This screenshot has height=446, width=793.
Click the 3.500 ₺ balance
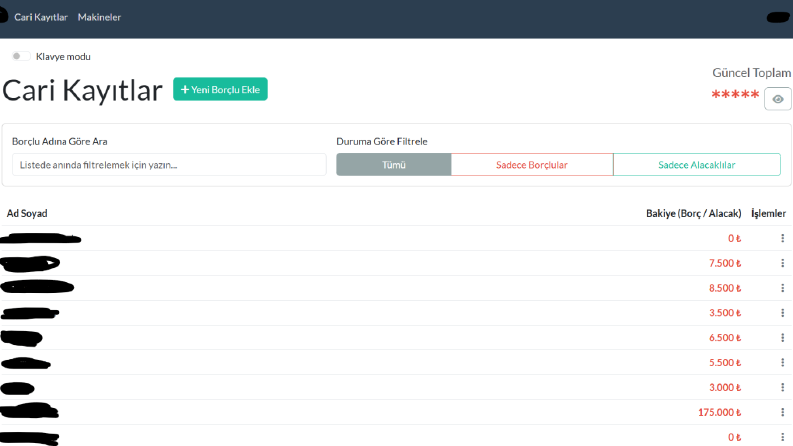coord(725,313)
